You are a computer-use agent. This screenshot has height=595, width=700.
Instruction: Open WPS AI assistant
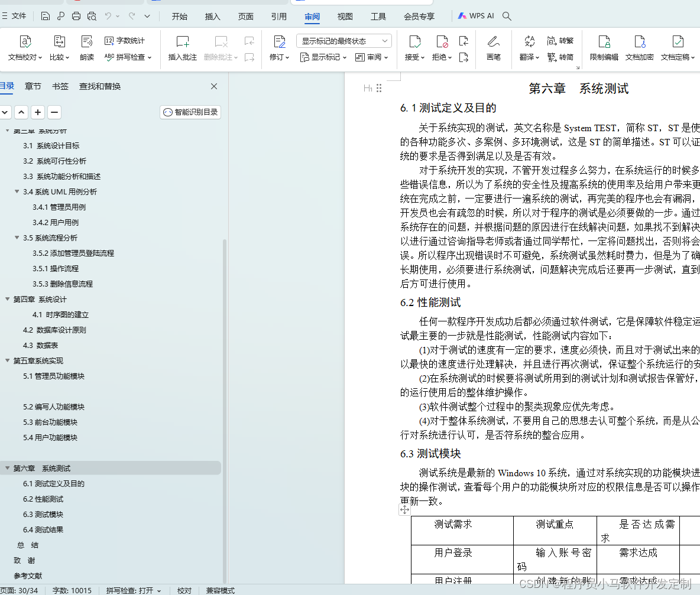tap(476, 16)
